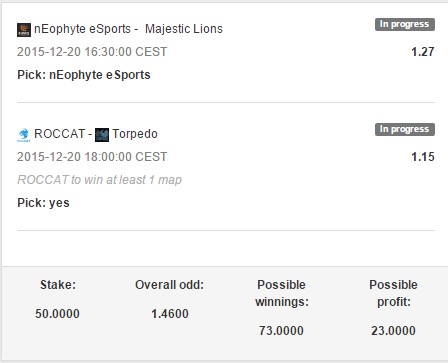Click the 18:00:00 CEST match date
The image size is (448, 363).
coord(92,157)
